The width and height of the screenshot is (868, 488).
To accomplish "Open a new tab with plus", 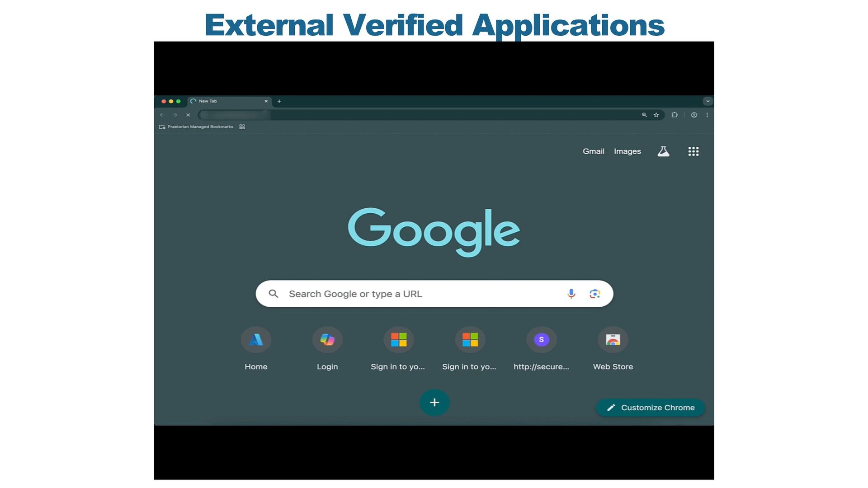I will coord(279,101).
